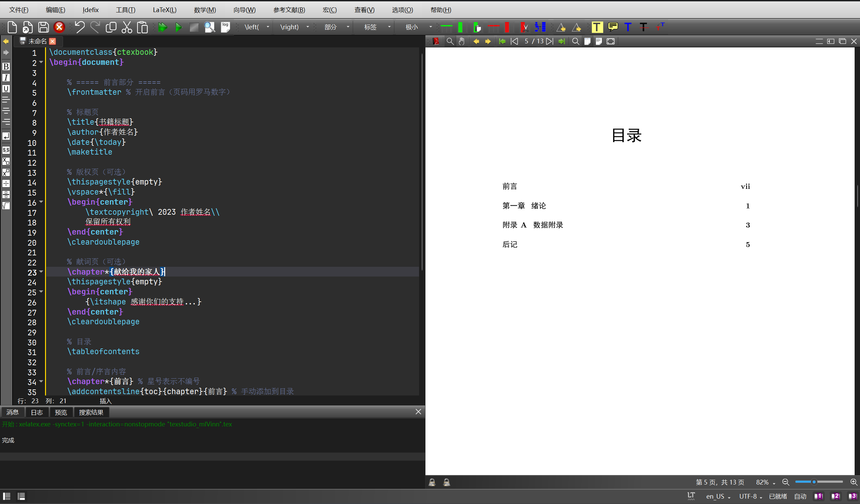Viewport: 860px width, 504px height.
Task: Open the 编辑(E) menu
Action: 55,10
